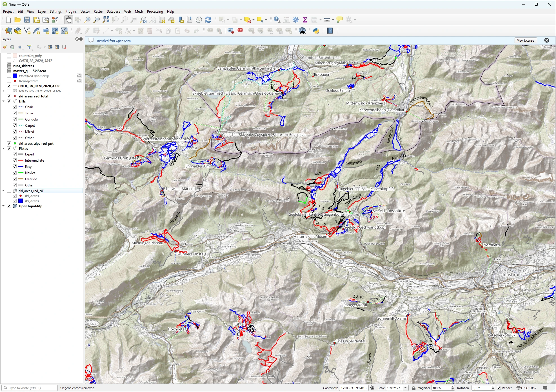Viewport: 556px width, 392px height.
Task: Click the View License button
Action: [x=525, y=40]
